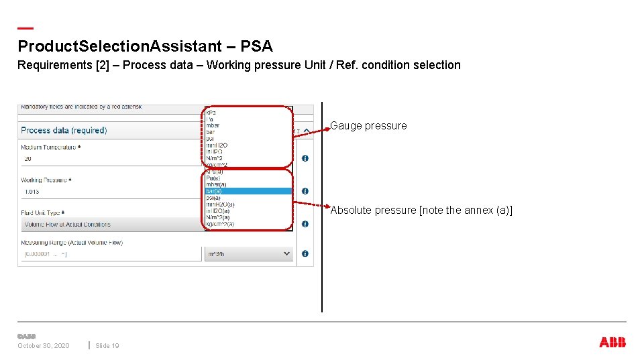The width and height of the screenshot is (644, 362).
Task: Click the Measuring Range value box
Action: point(46,254)
